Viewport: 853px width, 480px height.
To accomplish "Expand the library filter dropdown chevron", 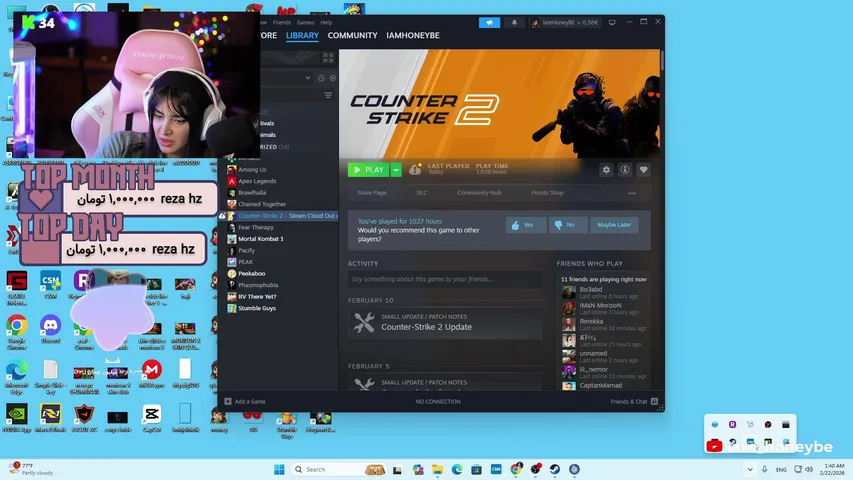I will pyautogui.click(x=308, y=78).
